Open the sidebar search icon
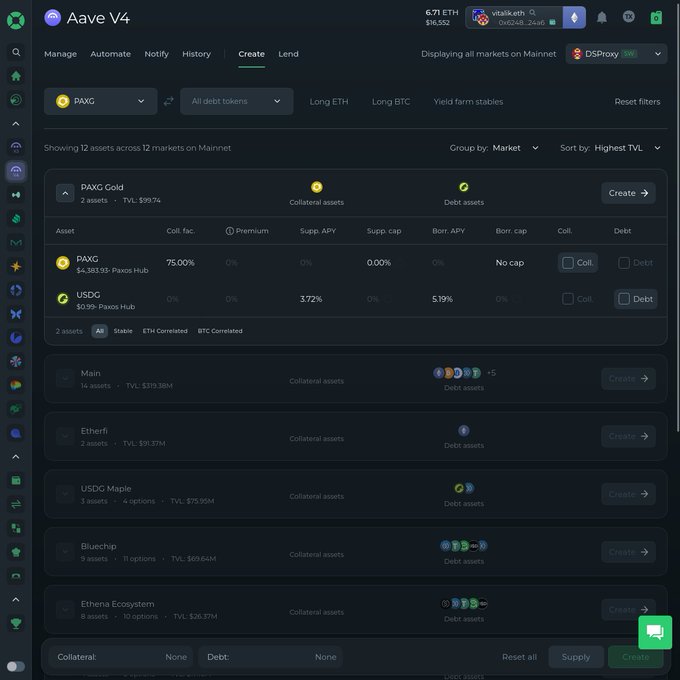 (16, 52)
